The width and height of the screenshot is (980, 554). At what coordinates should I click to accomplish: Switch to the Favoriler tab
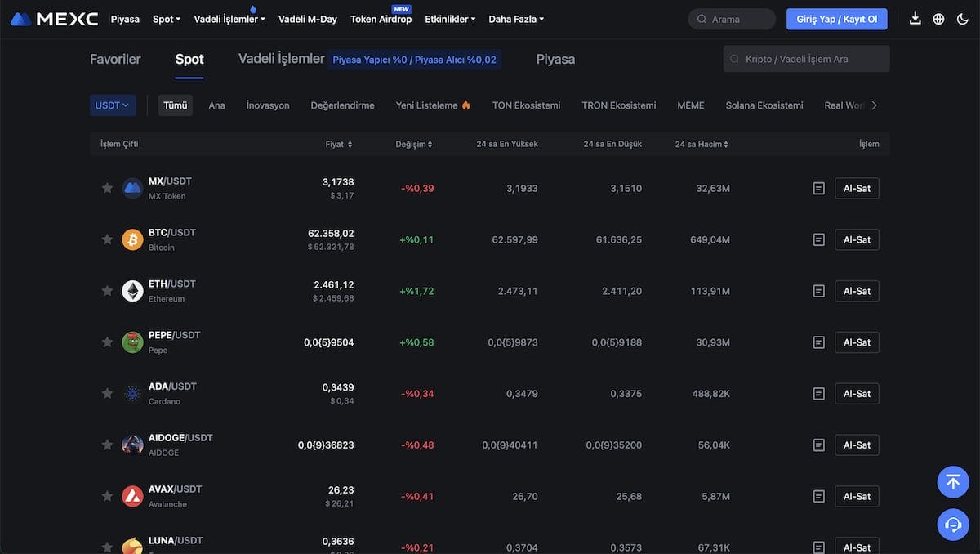(115, 59)
